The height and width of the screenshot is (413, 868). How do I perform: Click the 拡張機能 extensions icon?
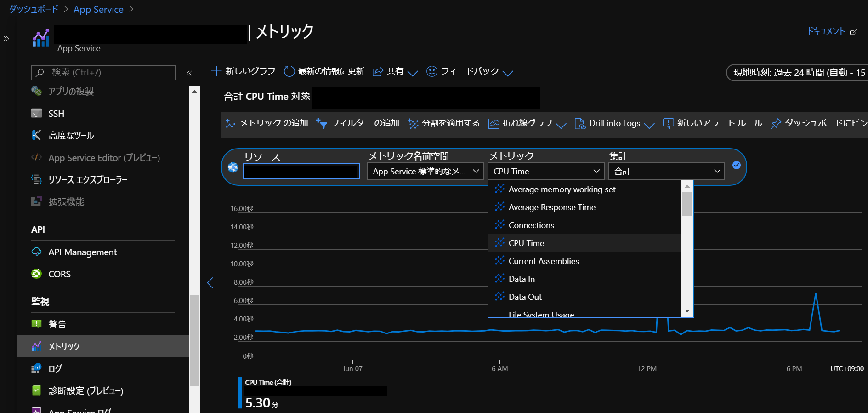click(36, 201)
